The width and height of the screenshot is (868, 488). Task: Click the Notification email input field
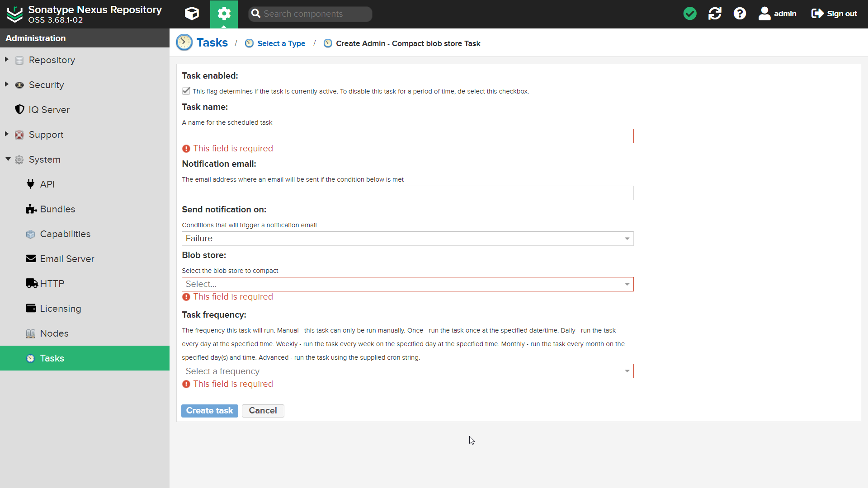click(408, 192)
